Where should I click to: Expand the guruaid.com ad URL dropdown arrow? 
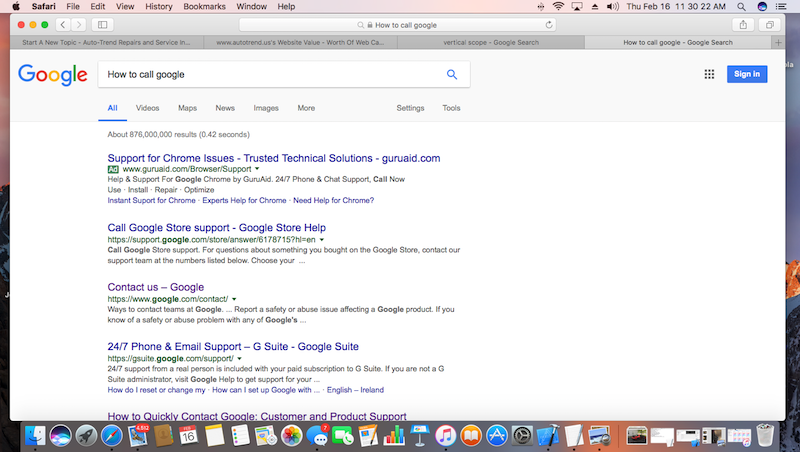[x=257, y=169]
